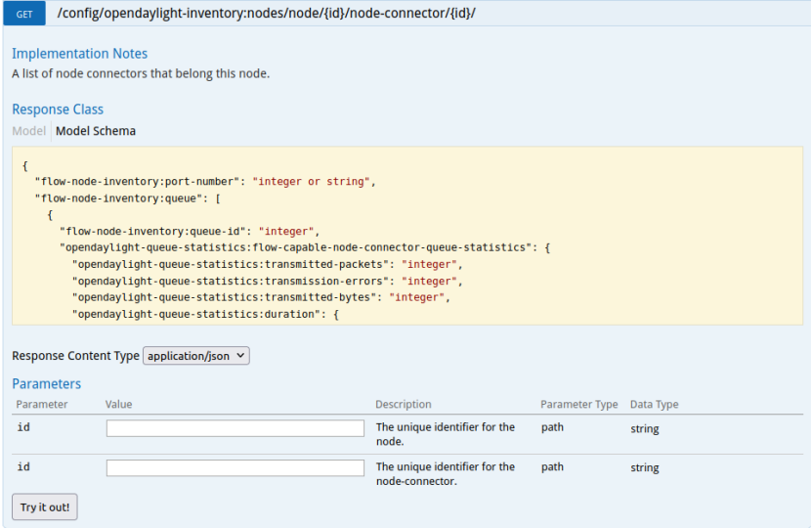812x528 pixels.
Task: Switch to the Model tab
Action: (x=28, y=131)
